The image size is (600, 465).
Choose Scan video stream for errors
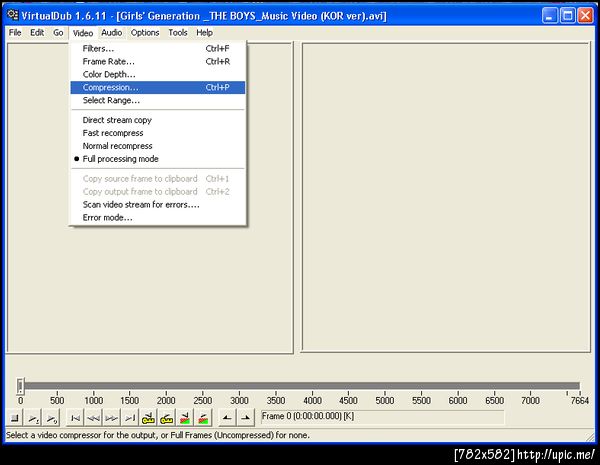(x=158, y=205)
